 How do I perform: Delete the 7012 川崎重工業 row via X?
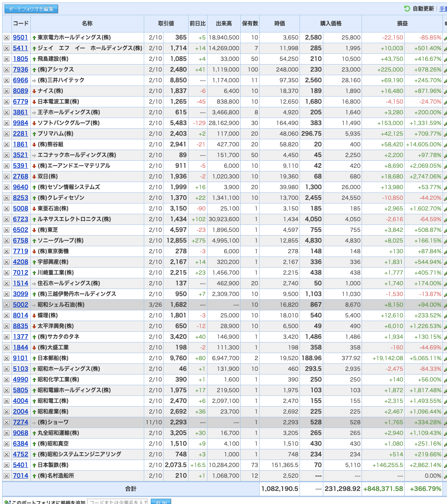point(7,273)
